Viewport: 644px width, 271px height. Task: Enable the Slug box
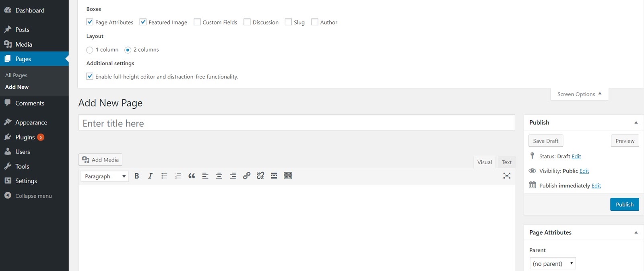[x=288, y=22]
